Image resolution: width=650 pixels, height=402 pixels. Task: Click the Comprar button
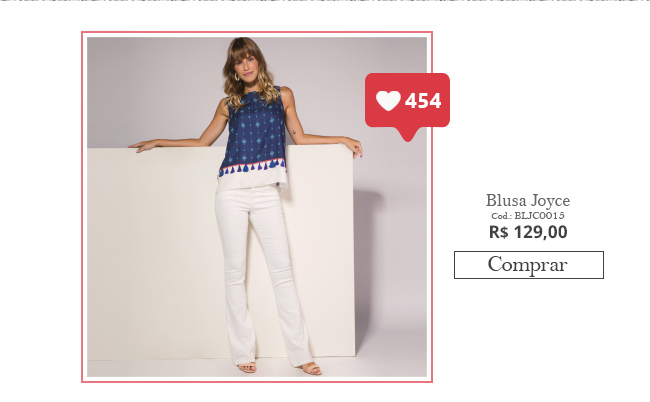pos(529,265)
